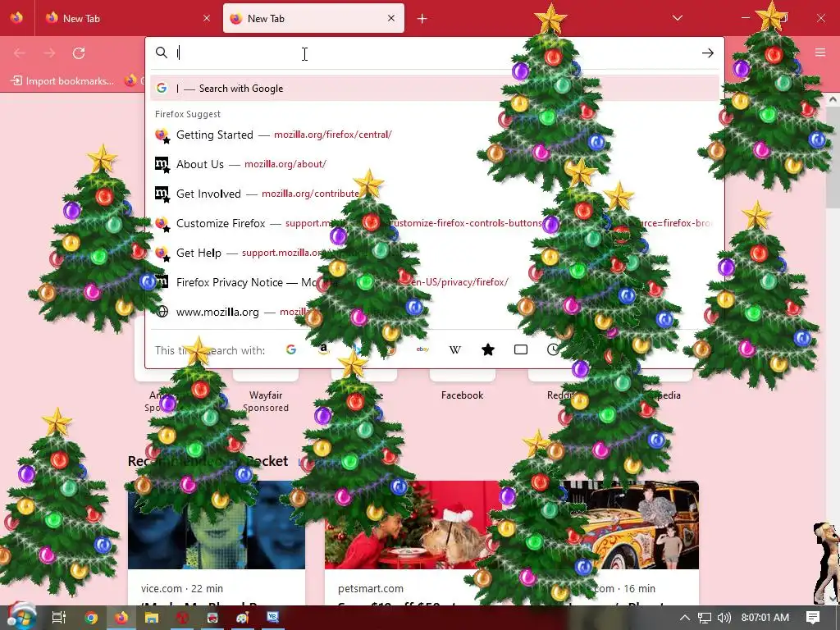
Task: Open the list all tabs dropdown
Action: [x=677, y=18]
